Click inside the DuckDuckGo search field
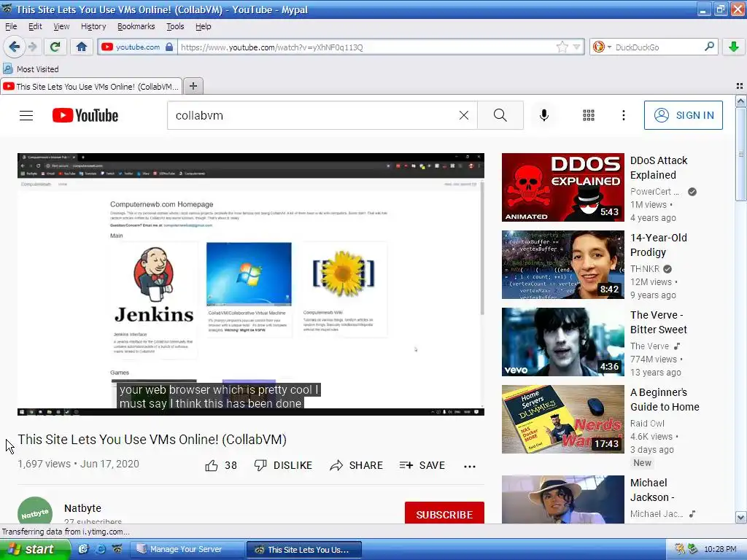Screen dimensions: 747x560 657,47
